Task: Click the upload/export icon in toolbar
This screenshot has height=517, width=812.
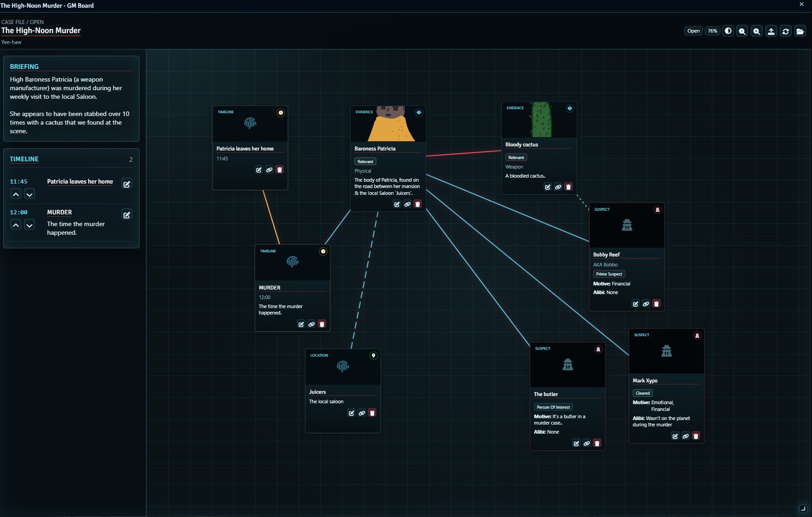Action: (771, 31)
